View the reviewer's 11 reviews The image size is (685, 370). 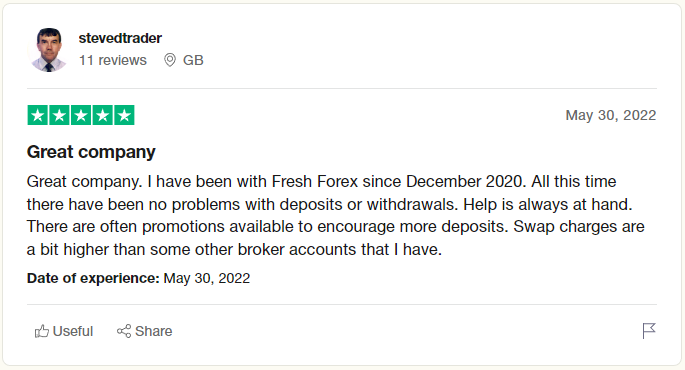pyautogui.click(x=113, y=60)
